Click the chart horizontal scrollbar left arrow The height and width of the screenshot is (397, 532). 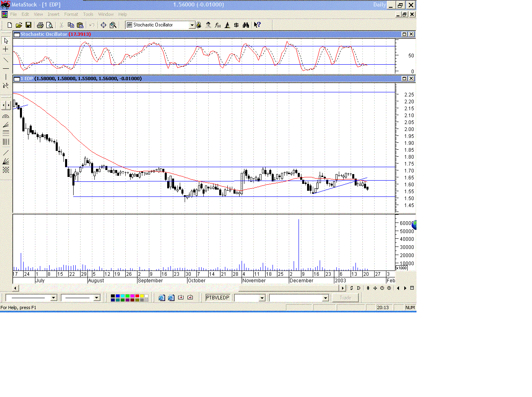pos(15,288)
